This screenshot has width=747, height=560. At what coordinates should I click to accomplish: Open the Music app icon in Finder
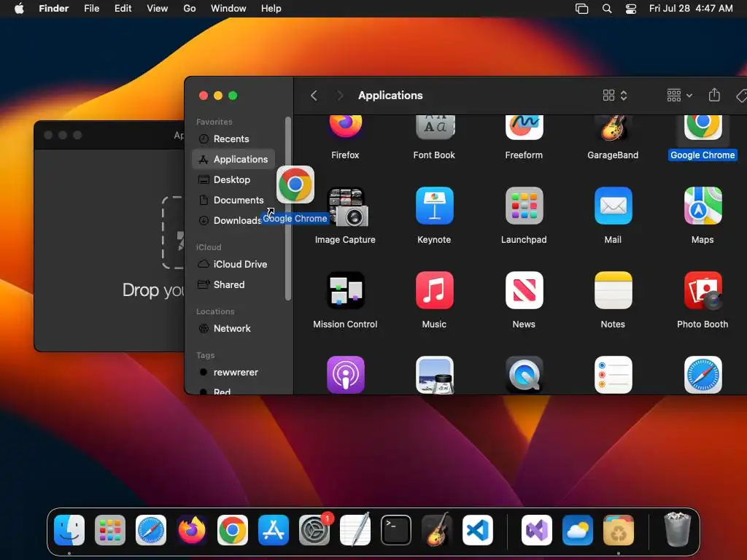coord(435,290)
